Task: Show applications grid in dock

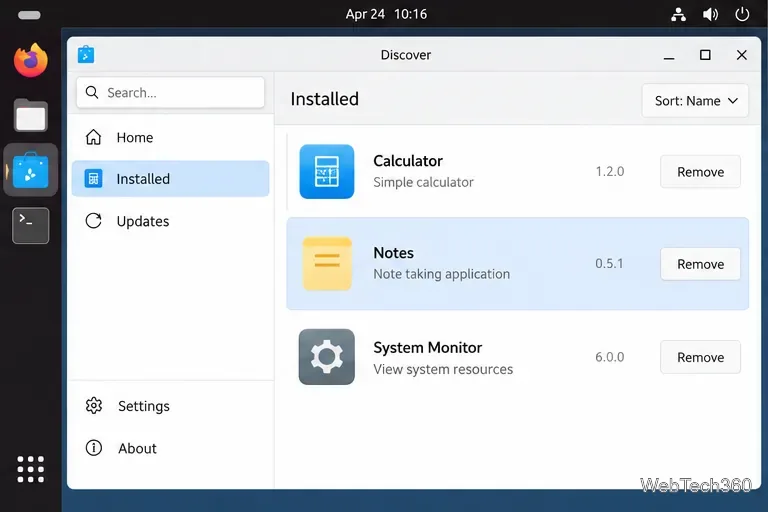Action: [30, 469]
